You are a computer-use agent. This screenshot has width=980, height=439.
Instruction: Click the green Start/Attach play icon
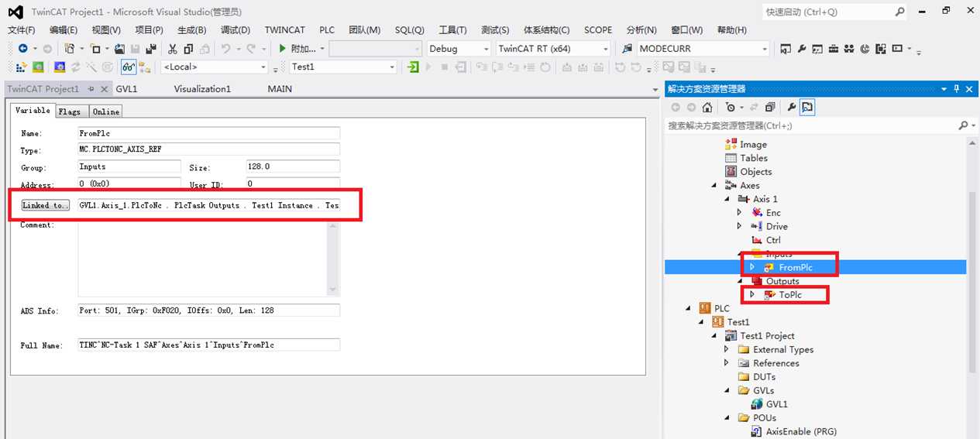point(284,48)
